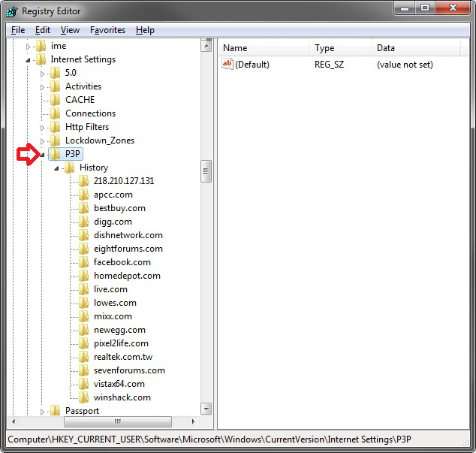476x453 pixels.
Task: Collapse the History key
Action: pos(56,168)
